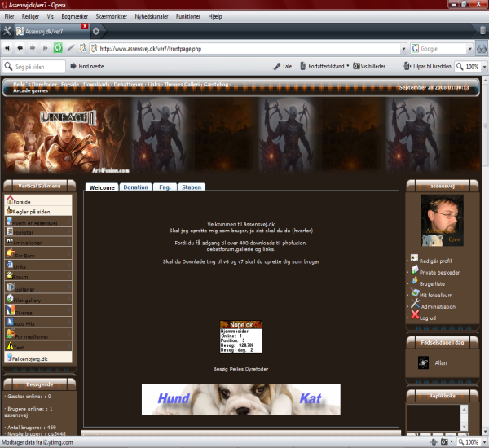489x448 pixels.
Task: Open the address bar history dropdown
Action: click(403, 49)
